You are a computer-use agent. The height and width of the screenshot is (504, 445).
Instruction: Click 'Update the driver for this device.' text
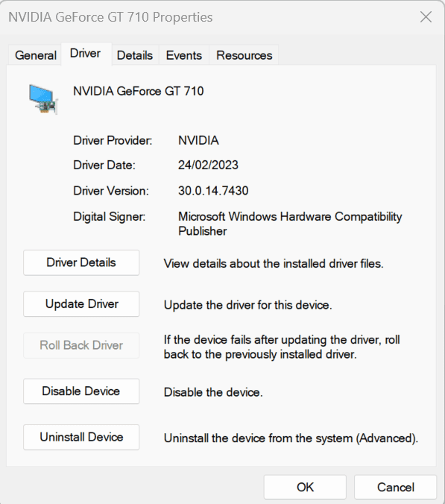tap(248, 305)
